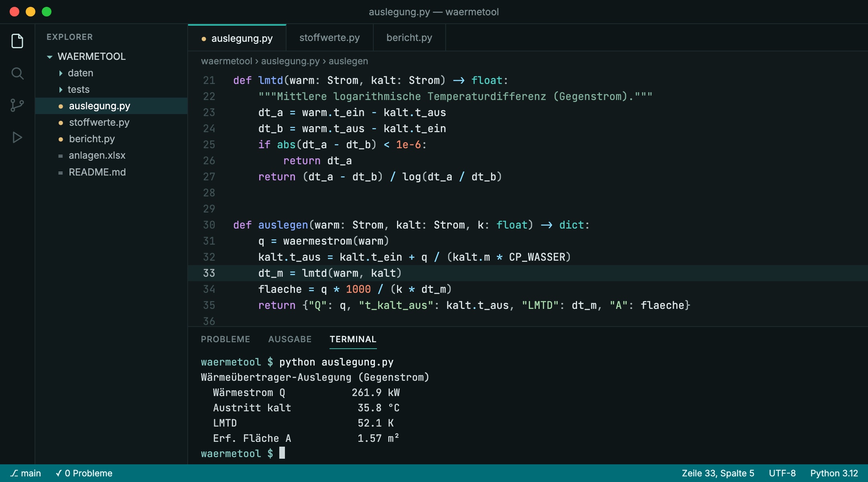Click the auslegung.py breadcrumb segment
This screenshot has height=482, width=868.
coord(290,61)
